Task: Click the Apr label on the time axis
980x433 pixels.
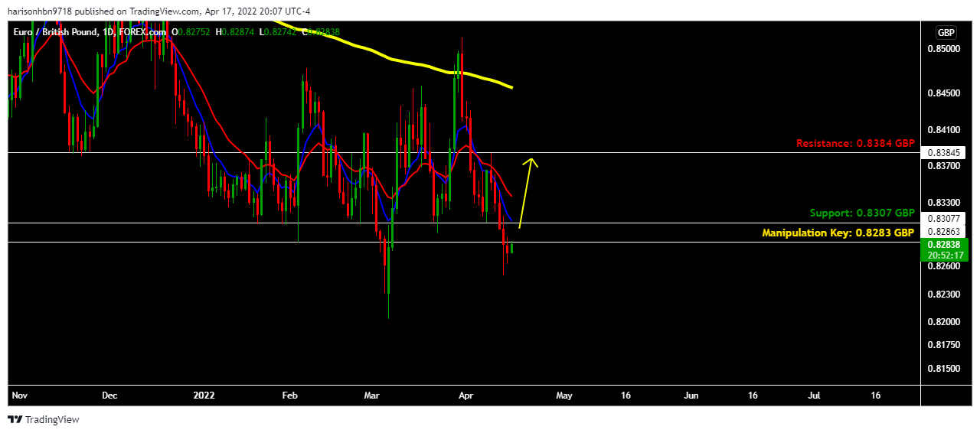Action: (x=465, y=396)
